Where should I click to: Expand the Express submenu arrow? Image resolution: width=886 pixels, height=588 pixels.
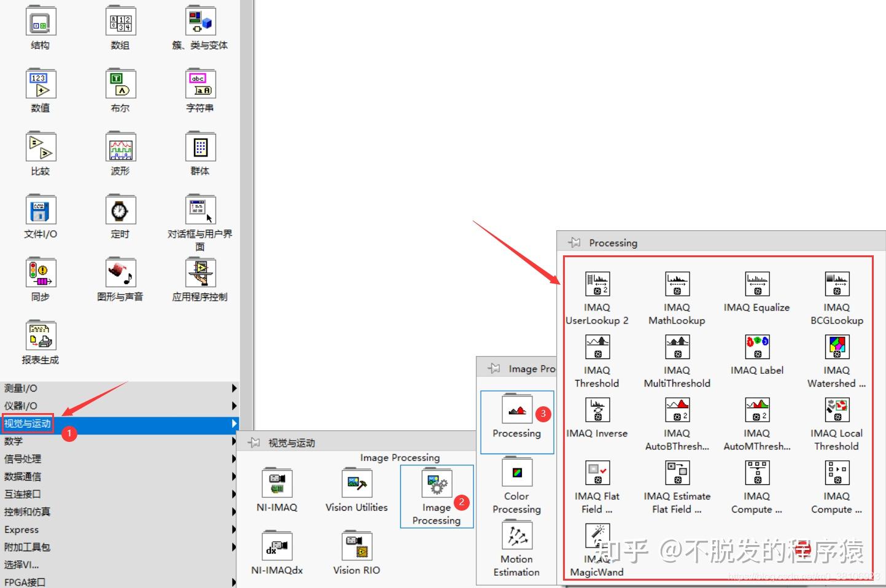pos(233,529)
